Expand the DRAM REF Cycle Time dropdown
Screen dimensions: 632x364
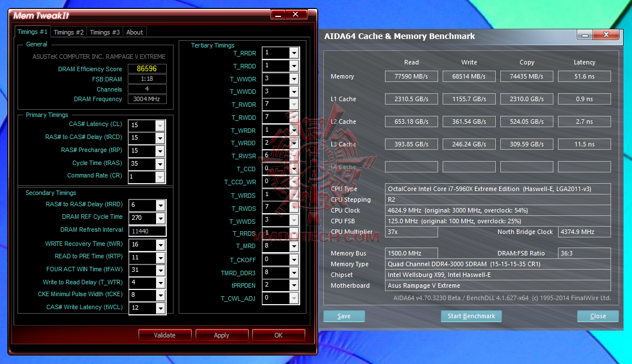point(161,218)
